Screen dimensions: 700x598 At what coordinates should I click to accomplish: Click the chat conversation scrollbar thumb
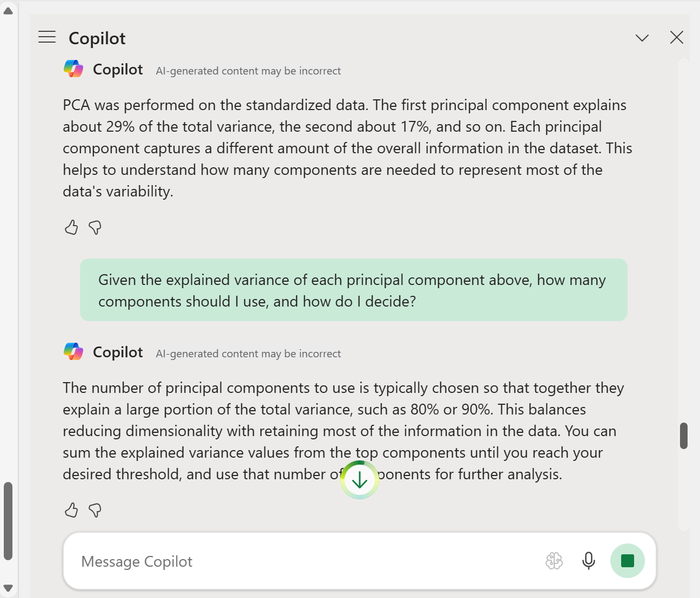point(684,436)
